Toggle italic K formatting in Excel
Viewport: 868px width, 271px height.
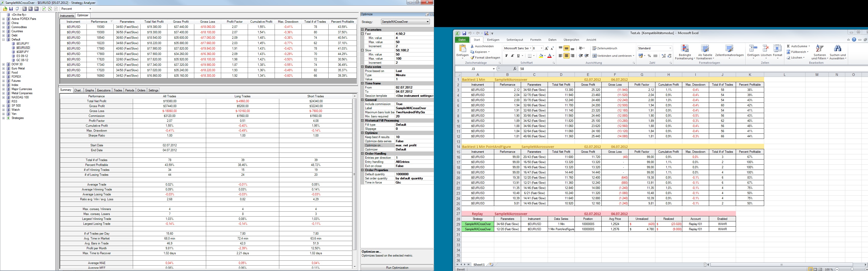point(512,56)
